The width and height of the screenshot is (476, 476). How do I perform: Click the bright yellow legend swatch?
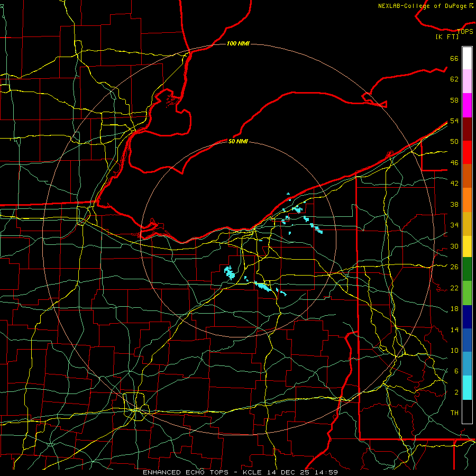pos(467,246)
